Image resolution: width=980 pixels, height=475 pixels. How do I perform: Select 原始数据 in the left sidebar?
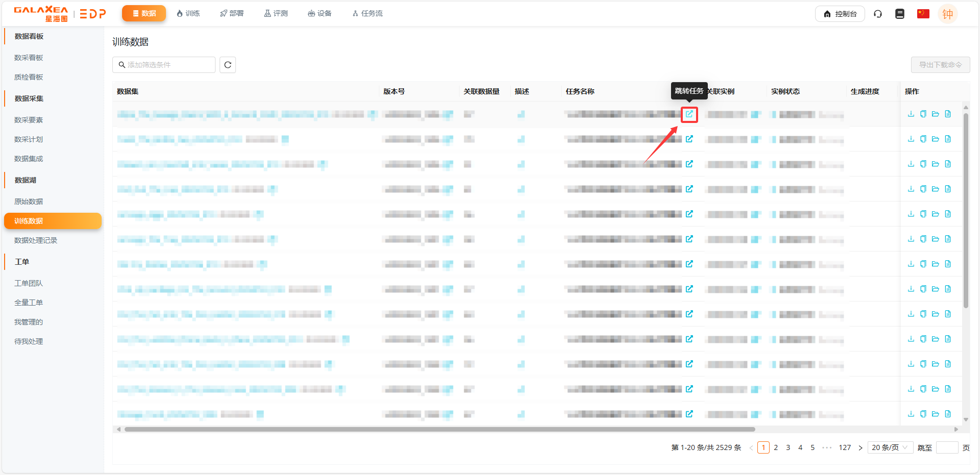(29, 202)
